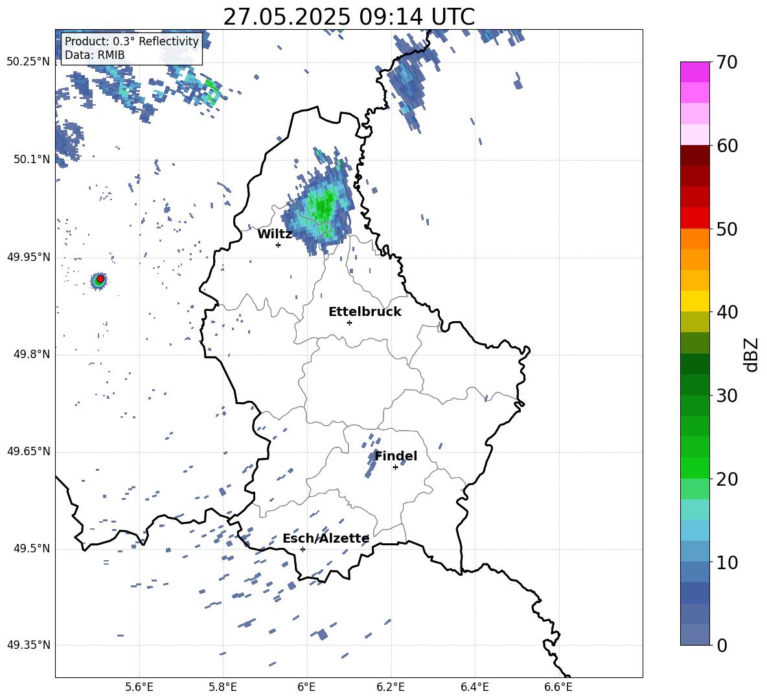Image resolution: width=767 pixels, height=700 pixels.
Task: Click the 50.1°N latitude label
Action: 32,159
